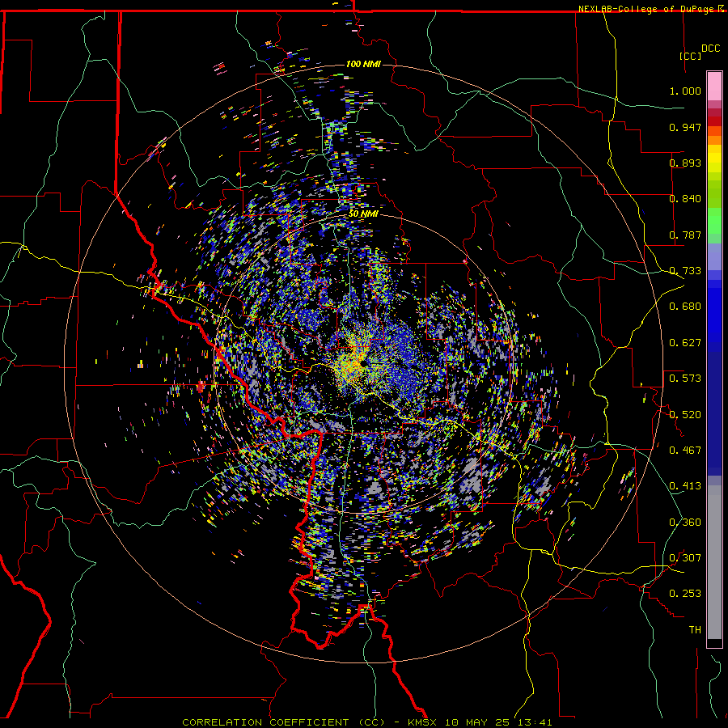Click the 0.893 legend value

tap(685, 163)
